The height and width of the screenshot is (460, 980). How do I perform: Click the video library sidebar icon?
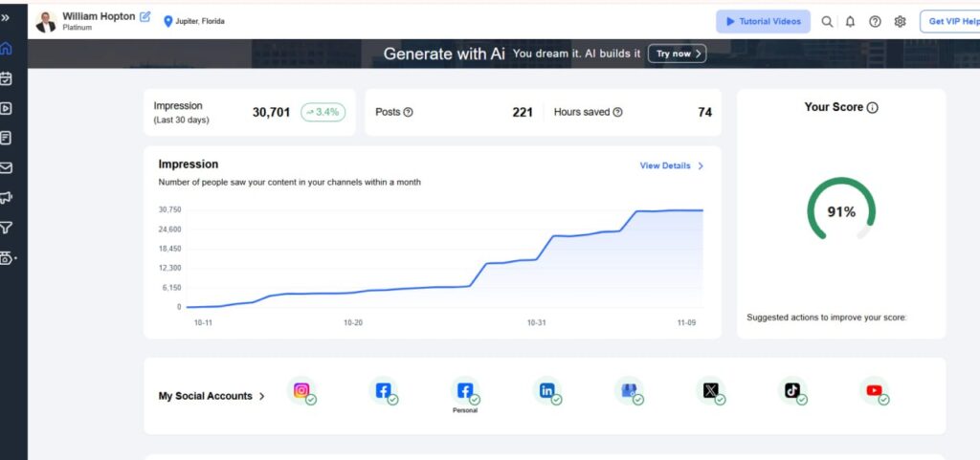tap(6, 108)
